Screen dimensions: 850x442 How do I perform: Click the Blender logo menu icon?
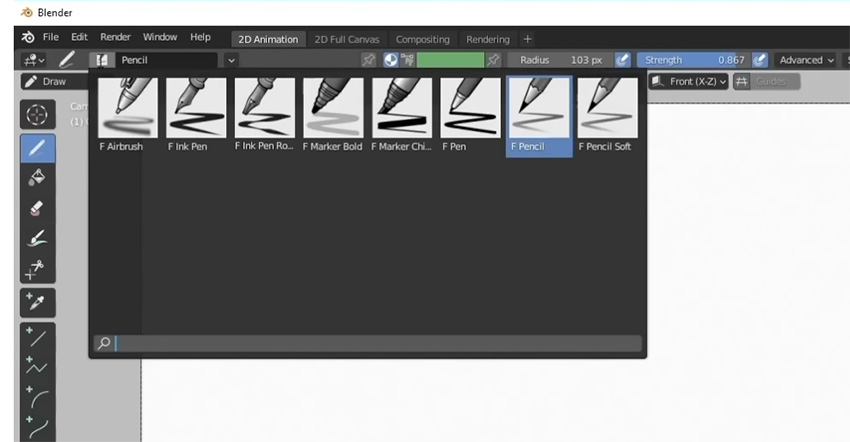pyautogui.click(x=28, y=37)
